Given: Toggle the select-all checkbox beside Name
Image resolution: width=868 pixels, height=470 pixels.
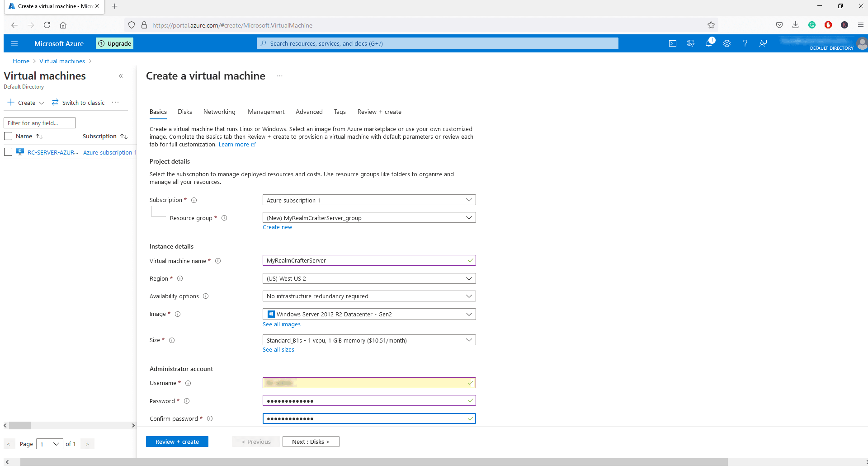Looking at the screenshot, I should 8,136.
